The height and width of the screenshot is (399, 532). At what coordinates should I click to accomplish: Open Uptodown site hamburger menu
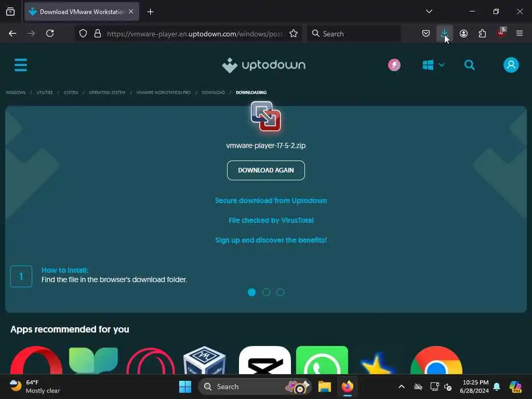point(21,65)
